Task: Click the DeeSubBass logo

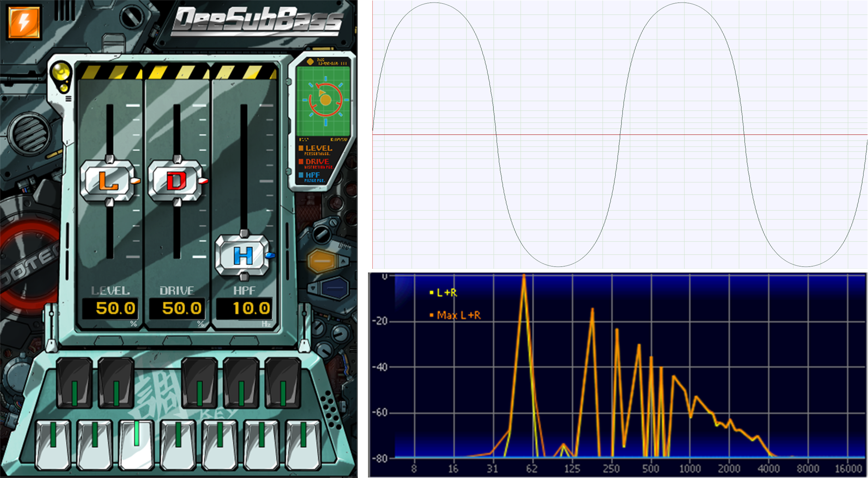Action: (x=258, y=22)
